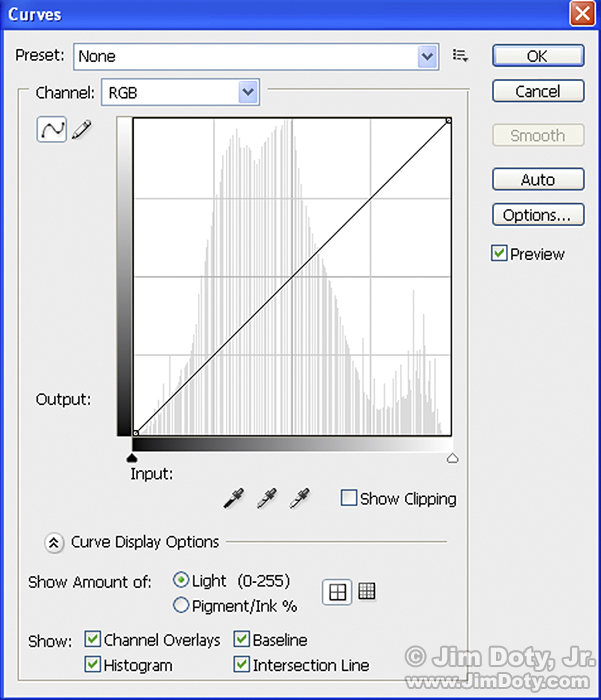This screenshot has height=700, width=601.
Task: Click the white input slider triangle
Action: 452,458
